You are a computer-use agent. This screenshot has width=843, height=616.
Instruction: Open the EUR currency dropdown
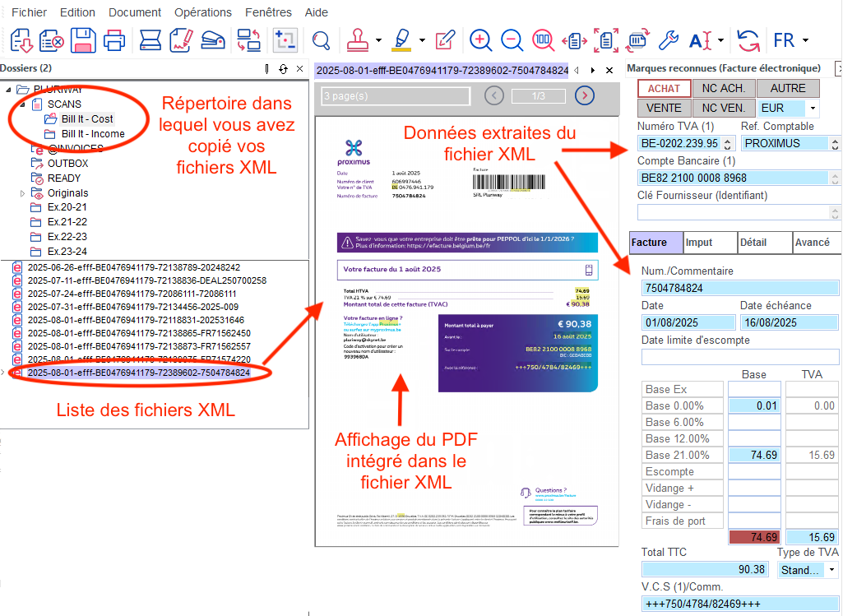(x=813, y=108)
